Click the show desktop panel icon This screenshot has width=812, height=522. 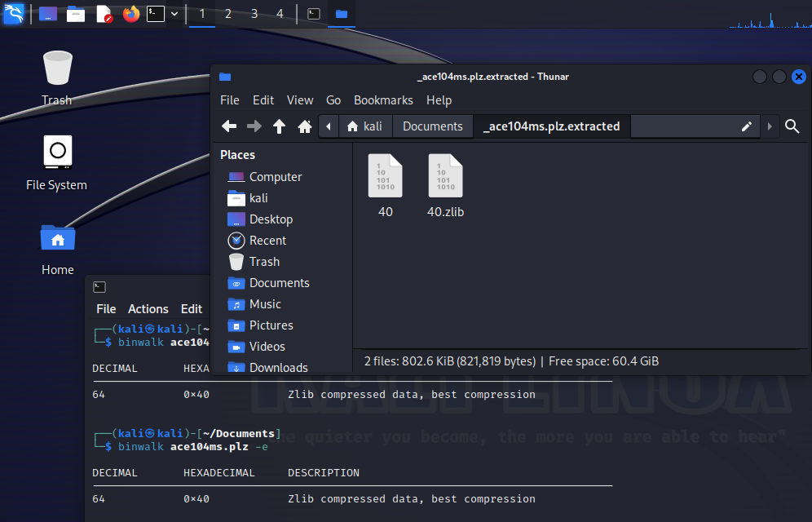point(48,14)
